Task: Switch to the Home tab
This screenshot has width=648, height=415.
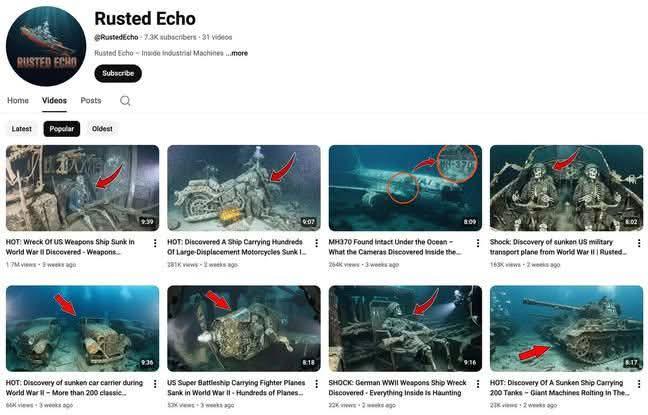Action: click(x=18, y=100)
